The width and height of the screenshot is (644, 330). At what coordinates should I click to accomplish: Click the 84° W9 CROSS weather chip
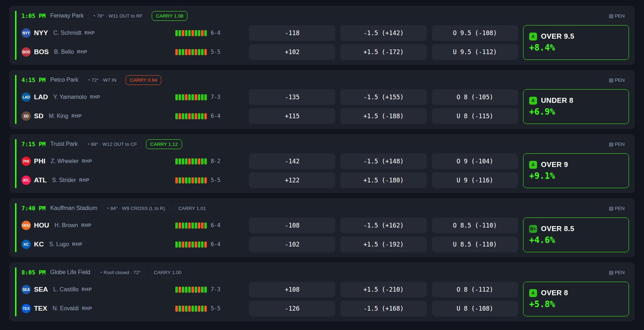coord(136,209)
